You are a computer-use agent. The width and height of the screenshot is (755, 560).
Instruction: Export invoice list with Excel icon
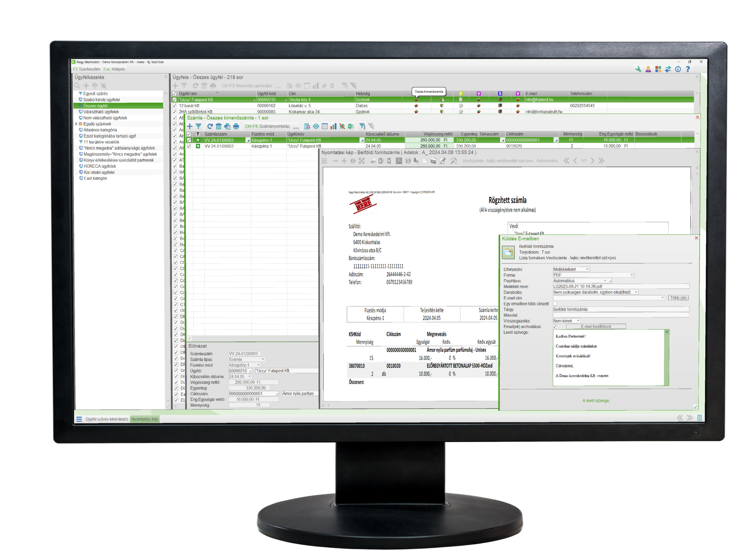pos(351,127)
